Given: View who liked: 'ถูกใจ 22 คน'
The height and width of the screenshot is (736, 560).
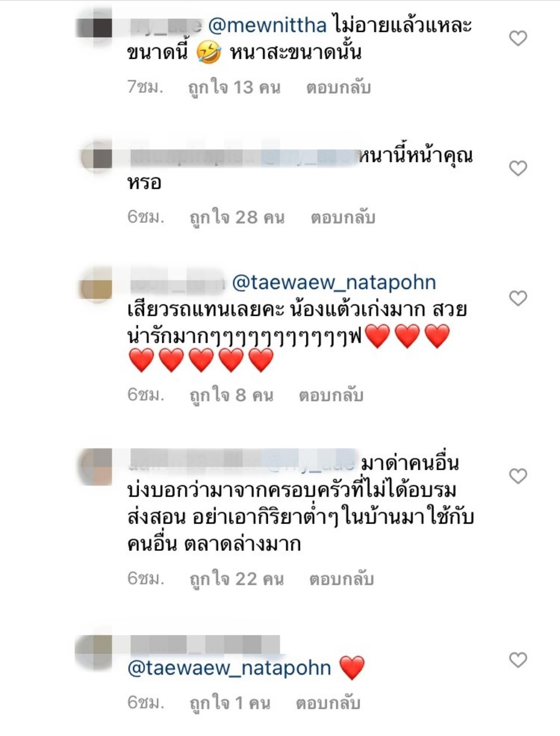Looking at the screenshot, I should (237, 579).
